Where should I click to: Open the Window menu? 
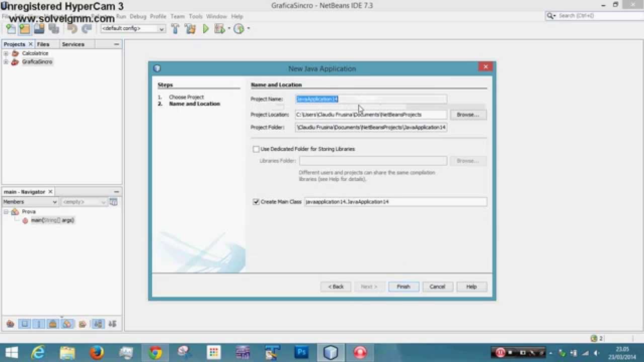click(217, 16)
